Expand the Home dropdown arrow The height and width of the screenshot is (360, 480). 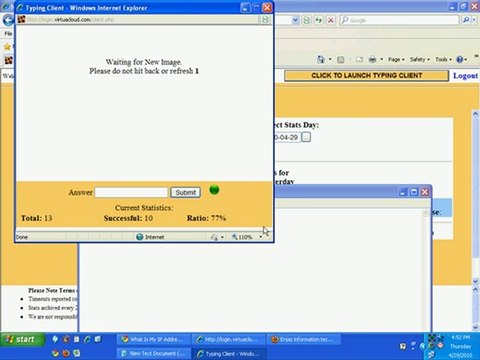(x=330, y=59)
